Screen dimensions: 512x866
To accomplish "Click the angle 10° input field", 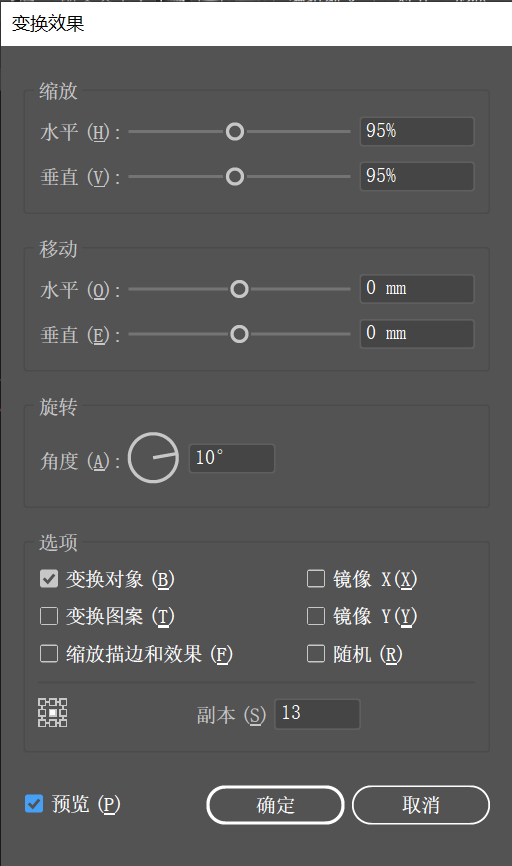I will coord(232,458).
